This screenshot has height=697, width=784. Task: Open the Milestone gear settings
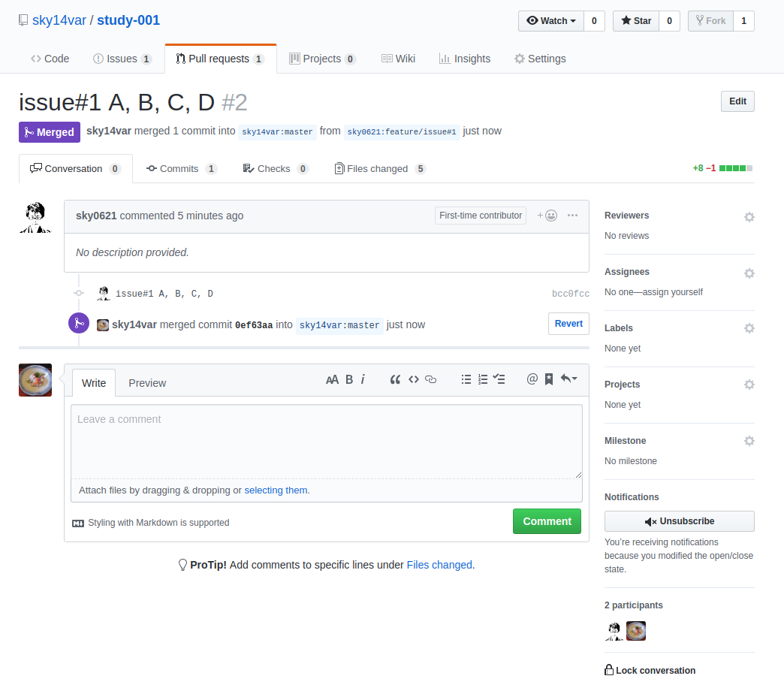[749, 441]
